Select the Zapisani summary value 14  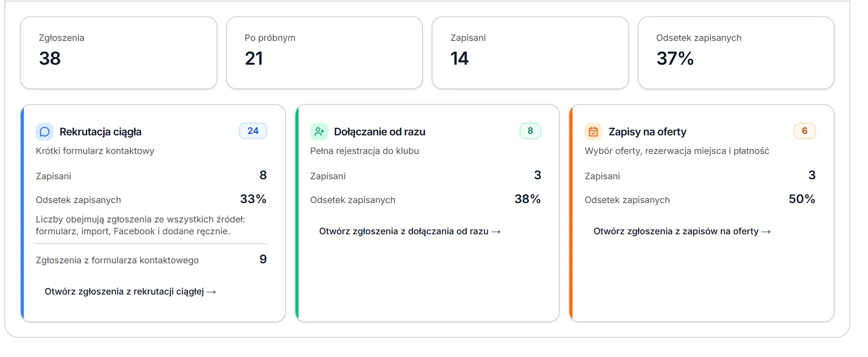pos(459,58)
